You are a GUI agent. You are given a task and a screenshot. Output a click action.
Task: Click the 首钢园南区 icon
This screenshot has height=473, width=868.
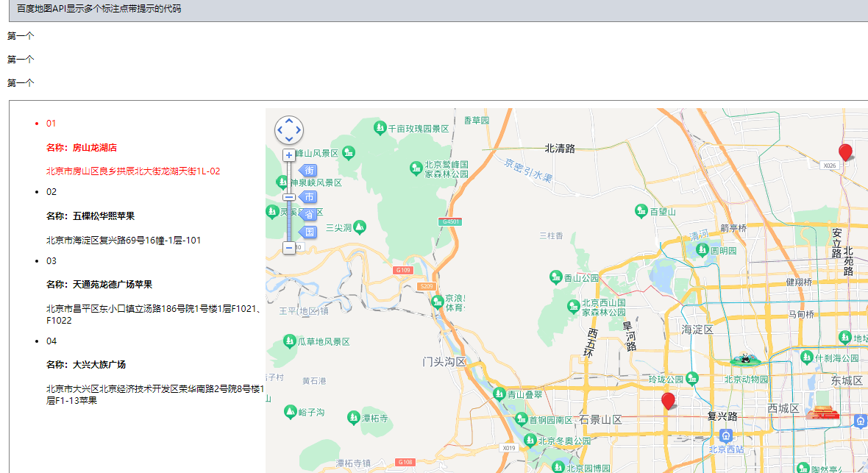521,419
